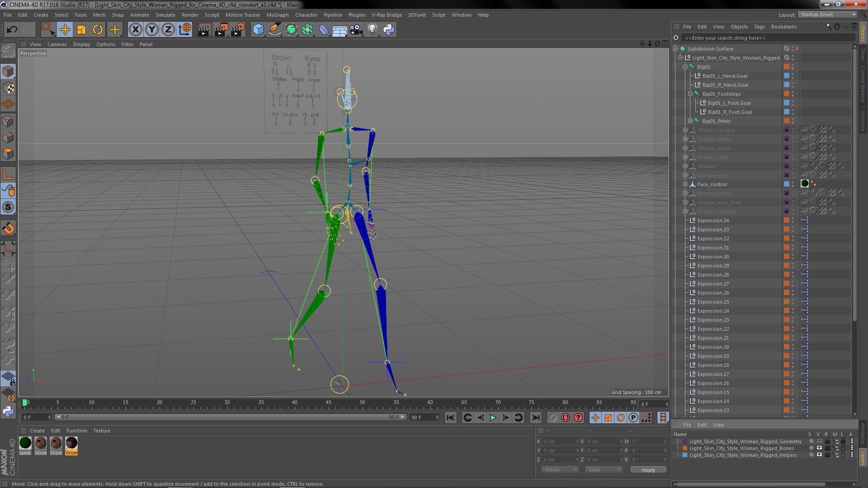The width and height of the screenshot is (868, 488).
Task: Click the Apply coordinates button
Action: click(648, 470)
